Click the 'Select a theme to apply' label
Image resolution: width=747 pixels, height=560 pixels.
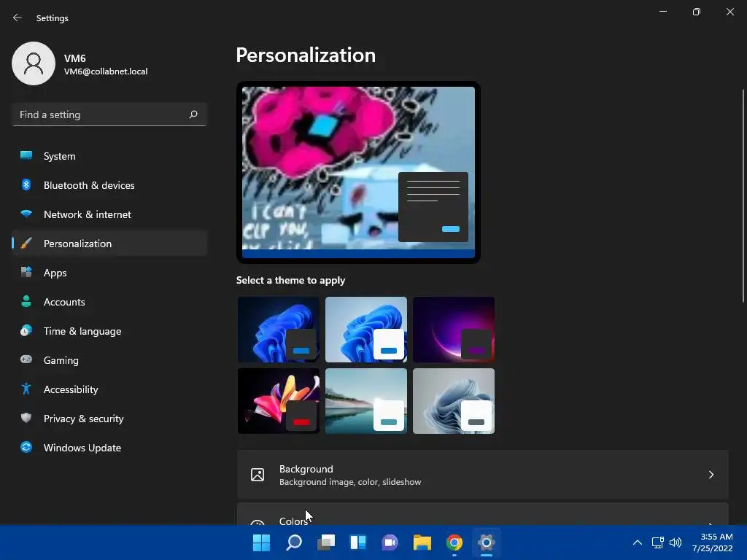click(290, 280)
